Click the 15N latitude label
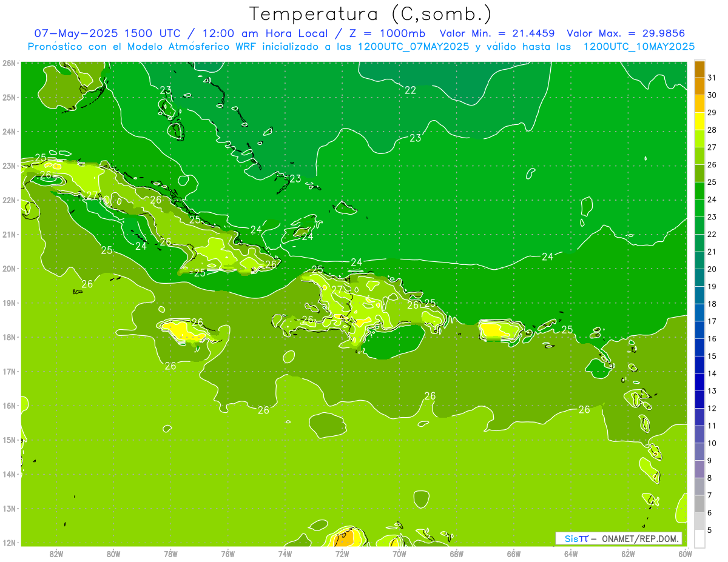This screenshot has width=728, height=562. (x=9, y=440)
